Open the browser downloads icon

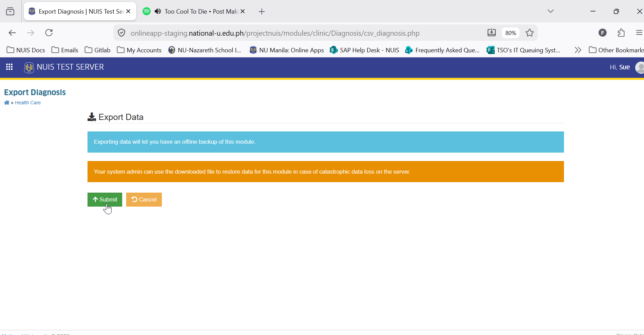click(x=491, y=33)
